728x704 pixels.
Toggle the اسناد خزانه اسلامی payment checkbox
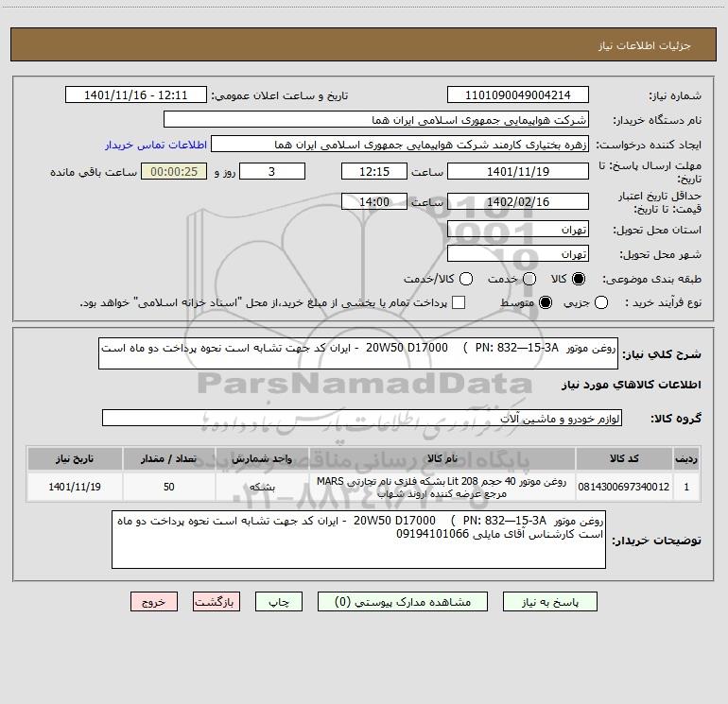point(459,302)
